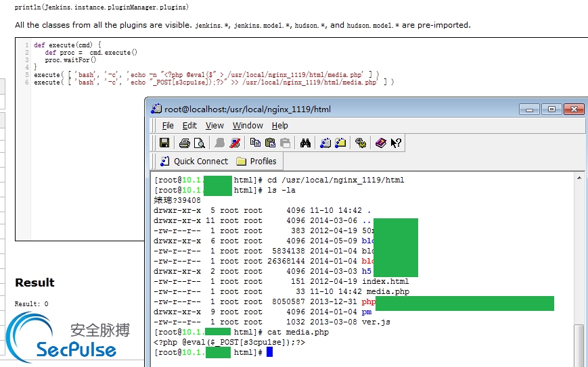This screenshot has height=367, width=588.
Task: Click the Disconnect icon with red slash
Action: pyautogui.click(x=235, y=143)
